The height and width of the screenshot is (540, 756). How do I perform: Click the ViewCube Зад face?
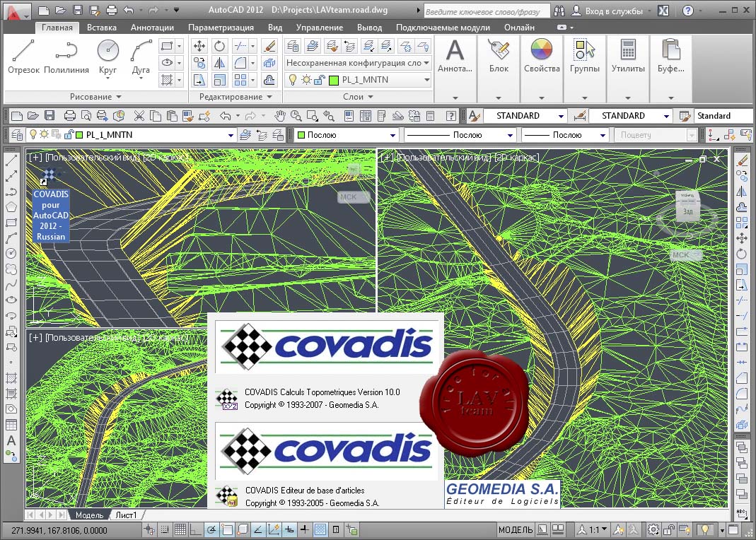click(688, 211)
